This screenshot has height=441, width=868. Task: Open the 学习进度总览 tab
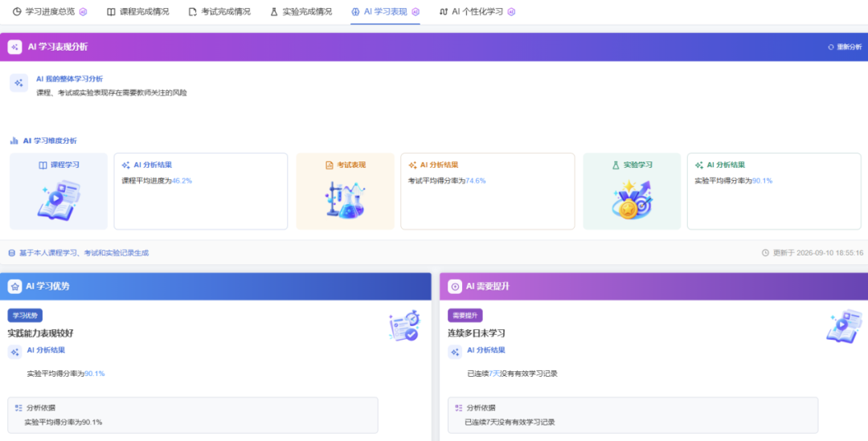(49, 11)
